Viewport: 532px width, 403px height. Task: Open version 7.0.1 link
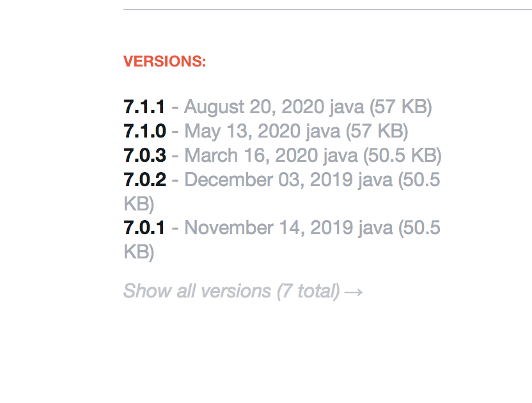pos(145,228)
